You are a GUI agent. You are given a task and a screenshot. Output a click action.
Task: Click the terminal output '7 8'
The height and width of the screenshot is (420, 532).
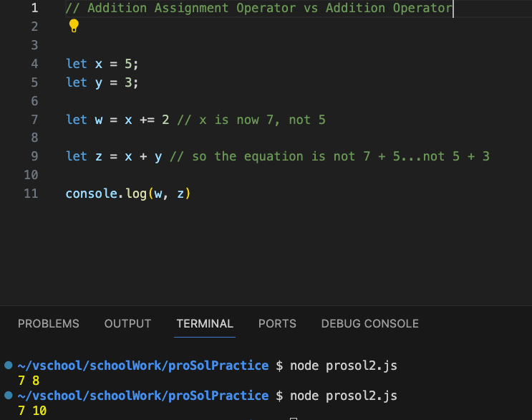click(29, 381)
